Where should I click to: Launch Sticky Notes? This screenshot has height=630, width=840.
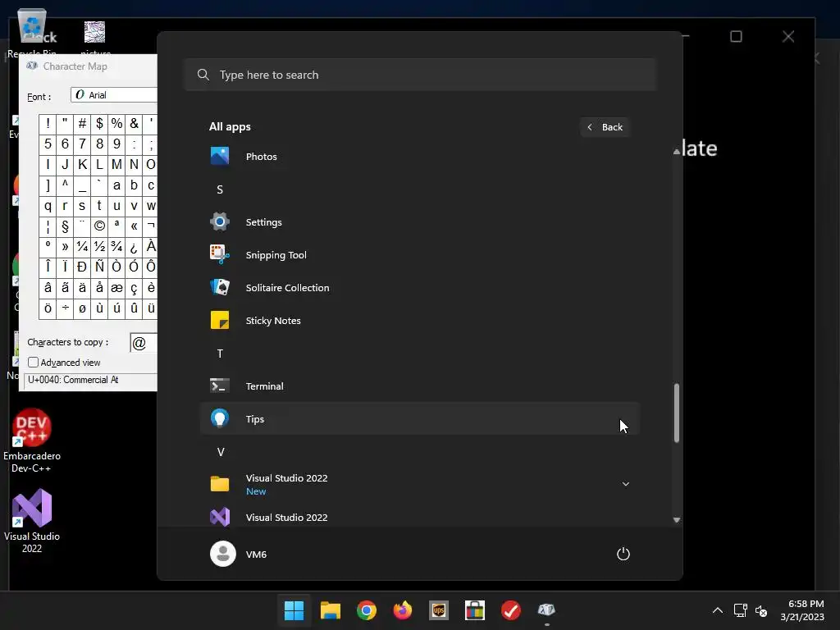point(419,321)
